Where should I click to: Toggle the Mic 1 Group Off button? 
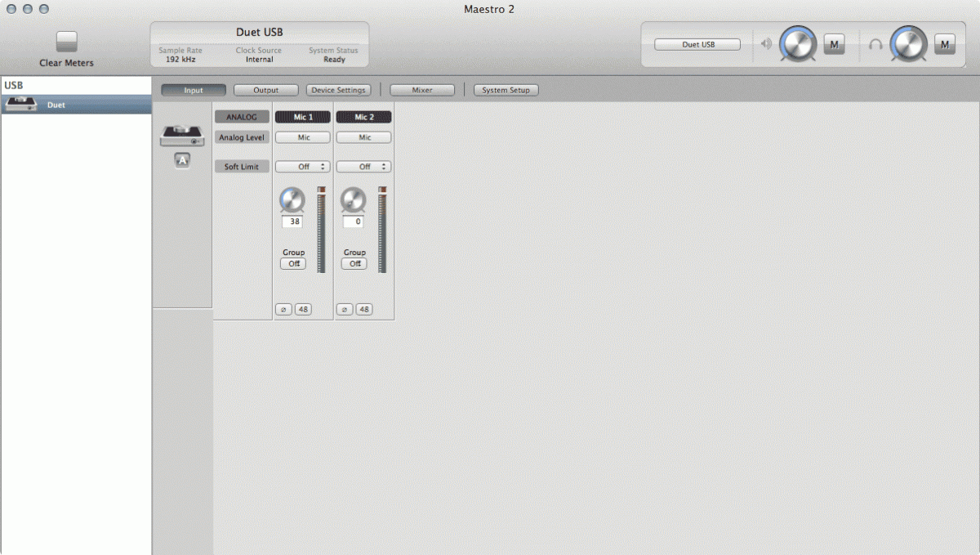coord(292,263)
